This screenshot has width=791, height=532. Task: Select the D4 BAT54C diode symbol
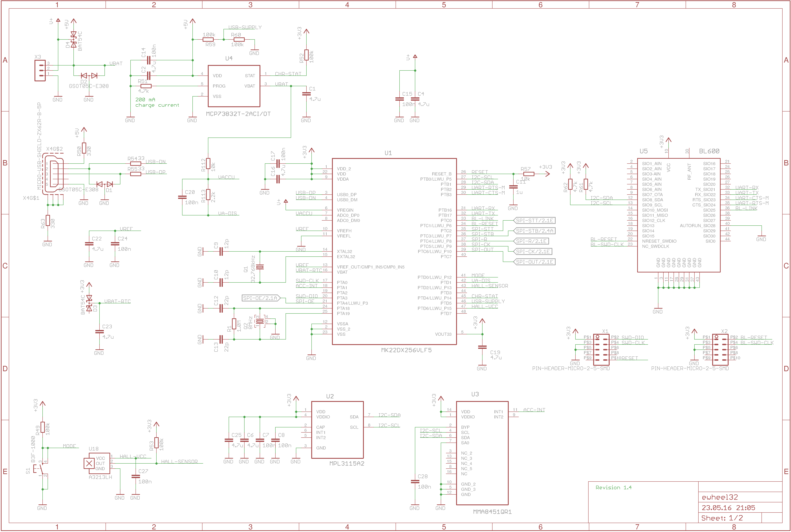click(x=74, y=39)
